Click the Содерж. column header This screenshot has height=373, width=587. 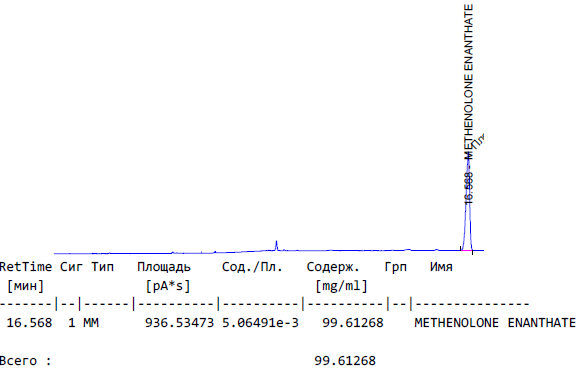pyautogui.click(x=333, y=267)
